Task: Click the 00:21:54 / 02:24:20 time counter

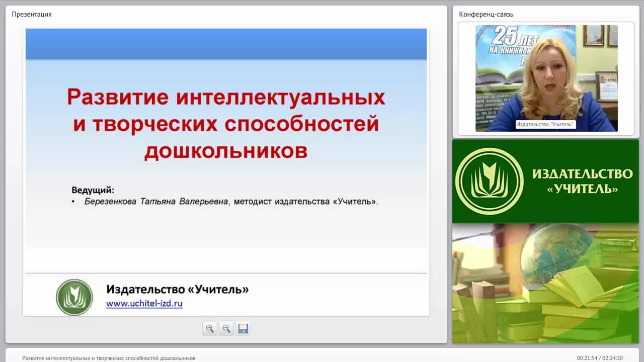Action: 600,358
